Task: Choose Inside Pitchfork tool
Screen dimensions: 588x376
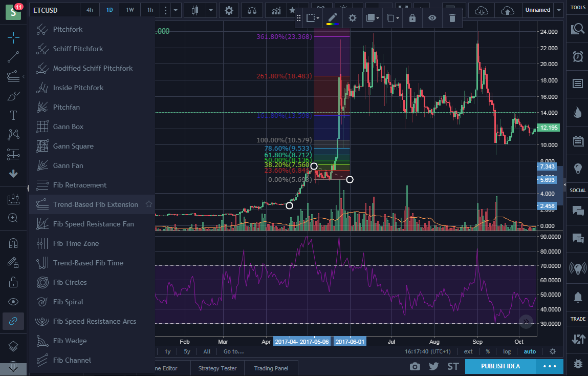Action: [x=92, y=88]
